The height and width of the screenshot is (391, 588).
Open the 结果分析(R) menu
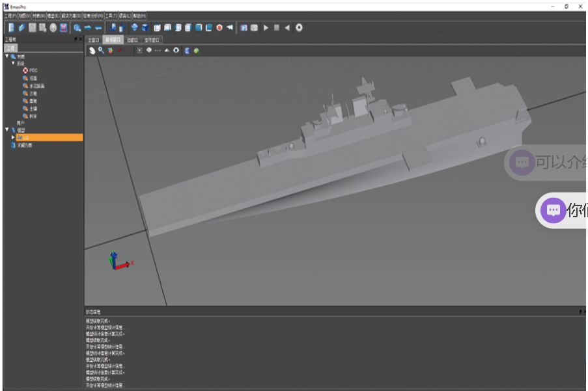93,16
